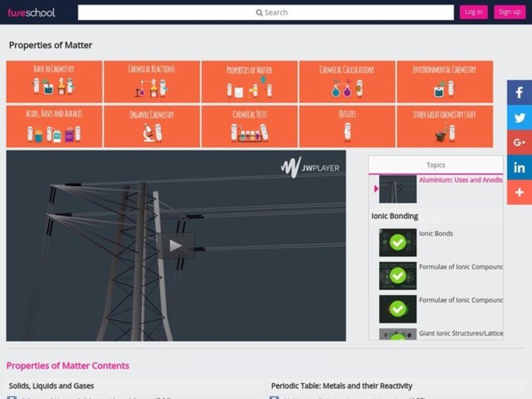Click the Log in button

tap(473, 12)
